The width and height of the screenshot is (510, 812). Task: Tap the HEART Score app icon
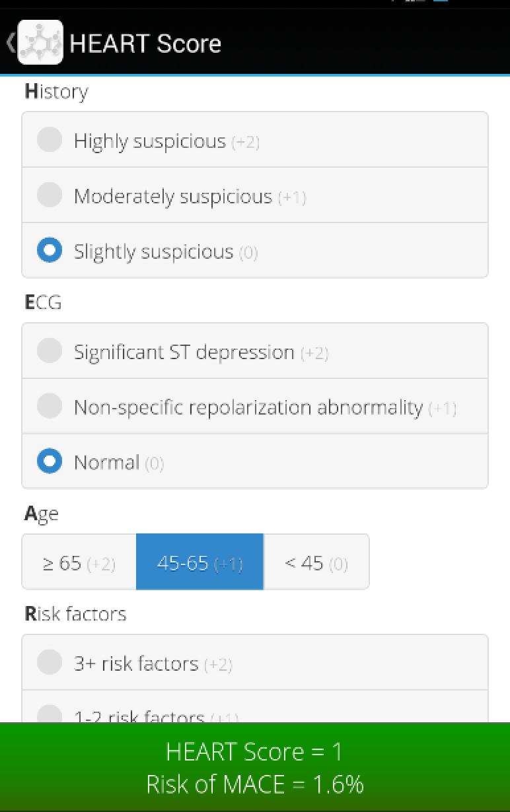pyautogui.click(x=40, y=43)
